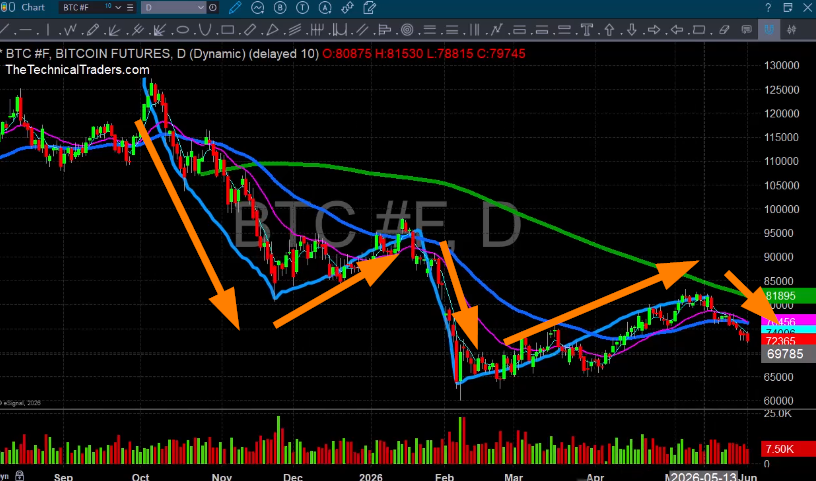Open the symbol hamburger list menu
This screenshot has height=481, width=816.
(130, 8)
